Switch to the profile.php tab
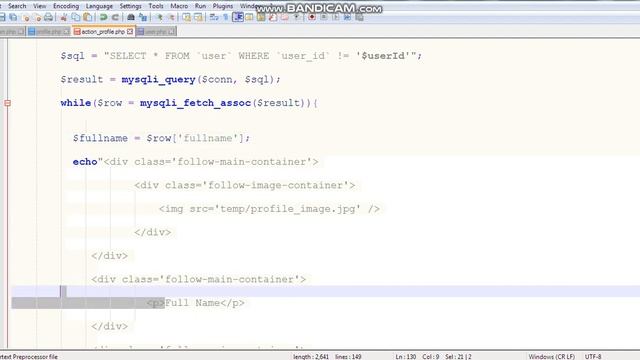 (x=49, y=31)
